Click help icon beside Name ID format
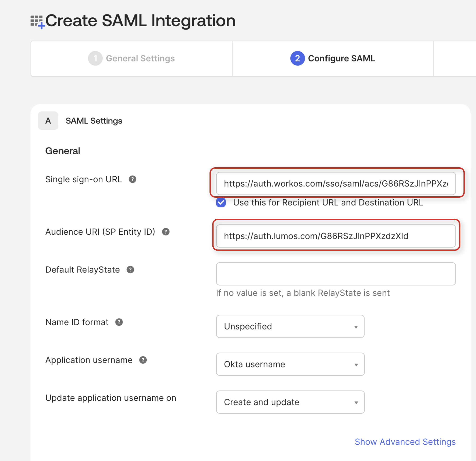Screen dimensions: 476x461 (119, 322)
